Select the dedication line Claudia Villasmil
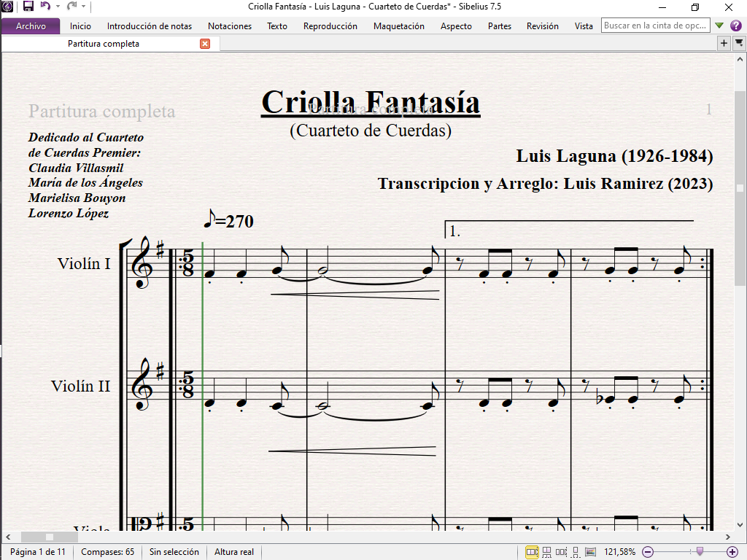Image resolution: width=747 pixels, height=560 pixels. 76,168
